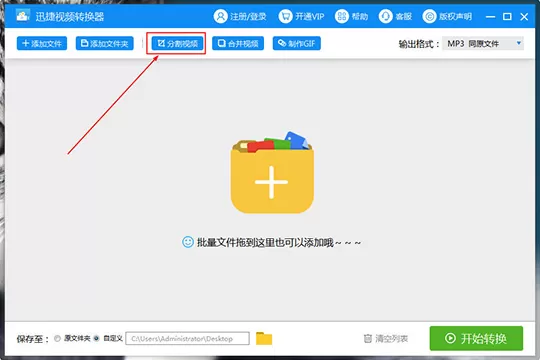Click the 批量文件拖到这里 hint text
The width and height of the screenshot is (540, 360).
pyautogui.click(x=278, y=243)
